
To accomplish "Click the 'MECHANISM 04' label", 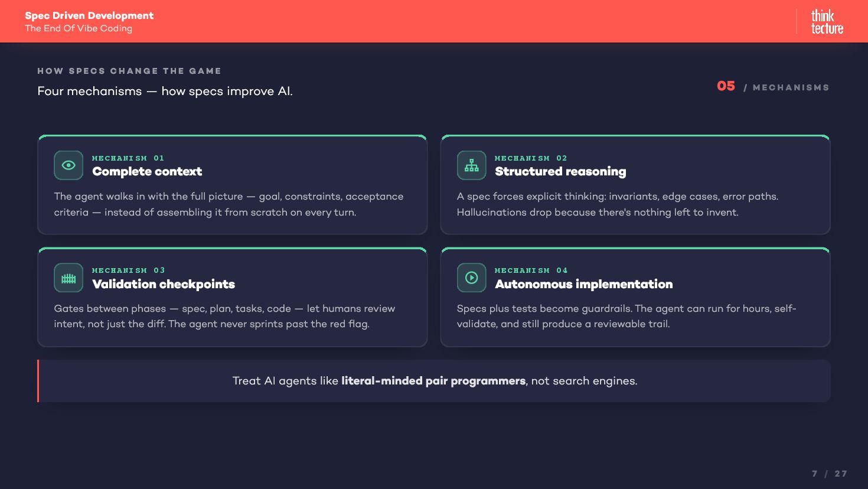I will 530,270.
